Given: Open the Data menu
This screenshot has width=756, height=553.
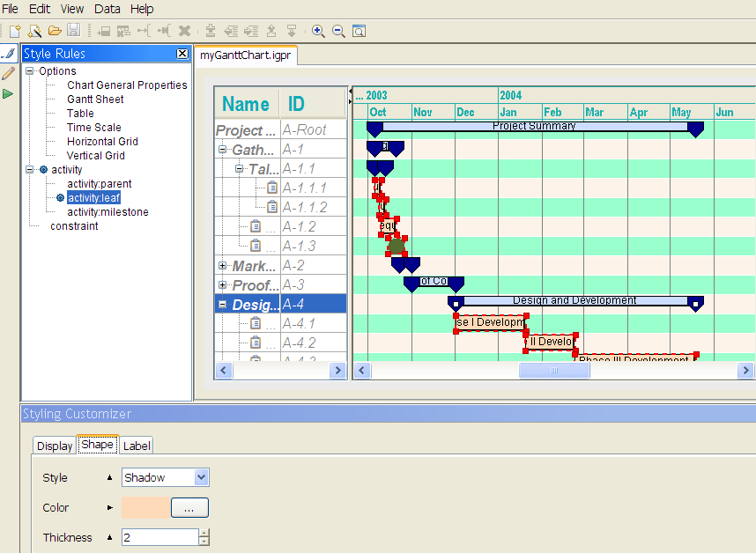Looking at the screenshot, I should pyautogui.click(x=107, y=9).
